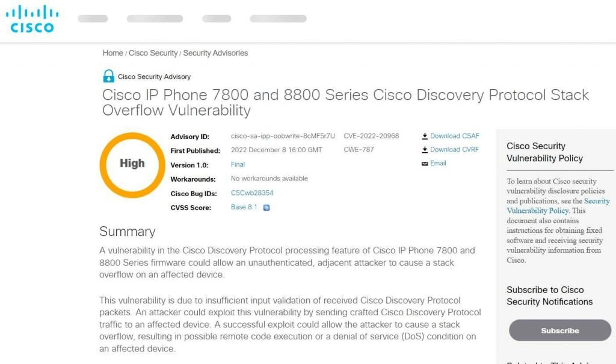Click the green padlock advisory icon
Screen dimensions: 616x364
[x=109, y=76]
